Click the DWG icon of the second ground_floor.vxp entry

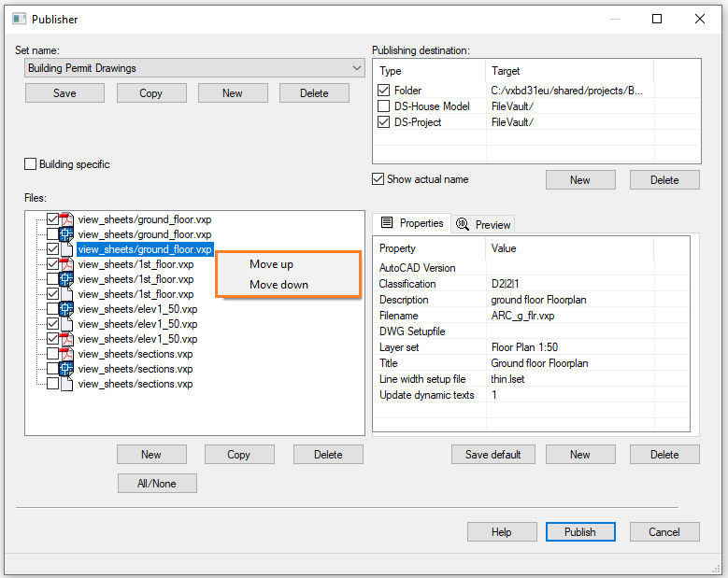tap(67, 234)
